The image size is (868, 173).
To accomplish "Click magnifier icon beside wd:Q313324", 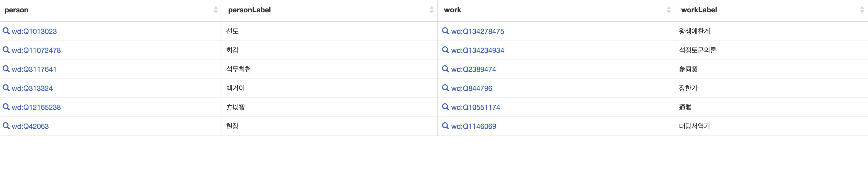I will [x=6, y=88].
